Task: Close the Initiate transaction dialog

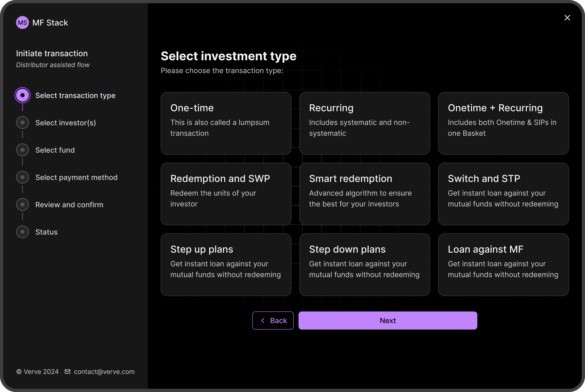Action: tap(567, 18)
